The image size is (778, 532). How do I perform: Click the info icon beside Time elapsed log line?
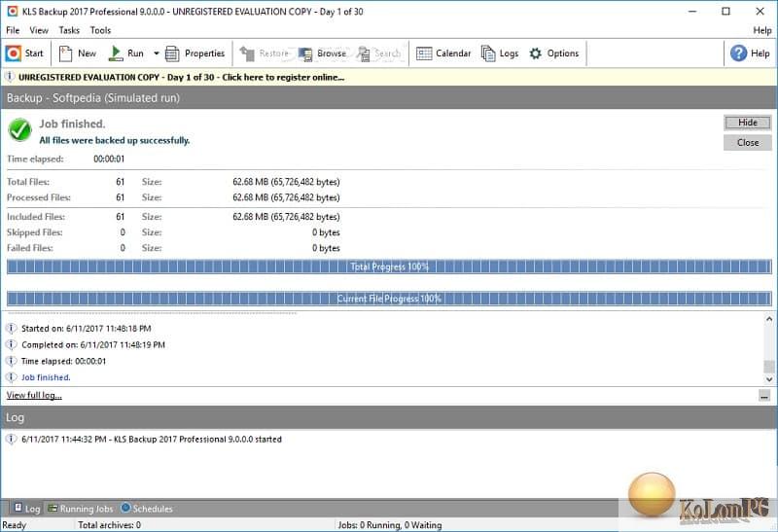(x=11, y=361)
